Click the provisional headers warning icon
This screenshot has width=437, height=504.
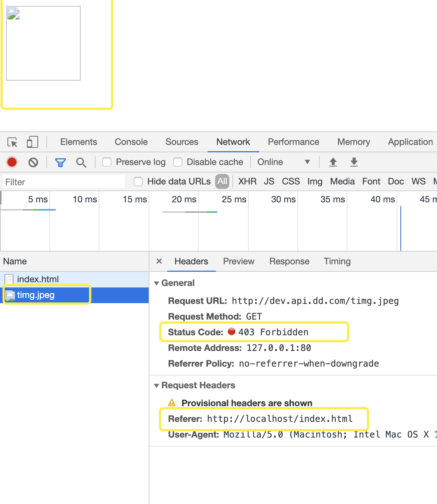[x=172, y=402]
